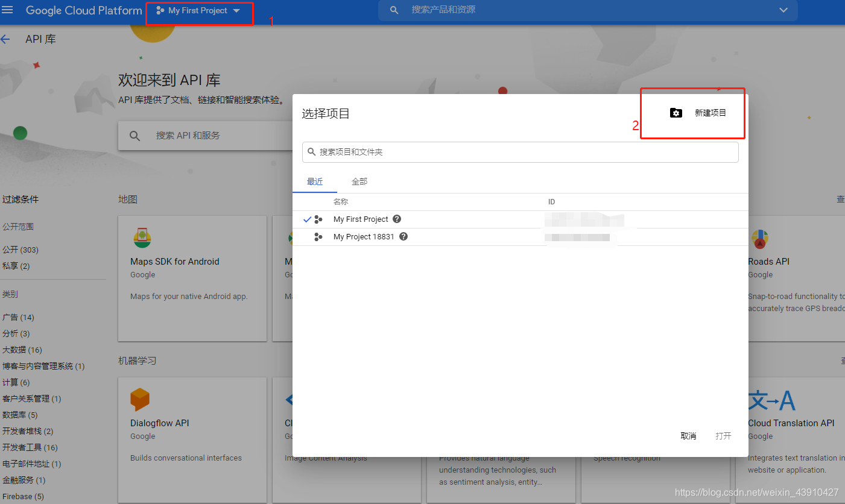Click the search magnifier icon in top bar
Screen dimensions: 845x504
(x=394, y=10)
